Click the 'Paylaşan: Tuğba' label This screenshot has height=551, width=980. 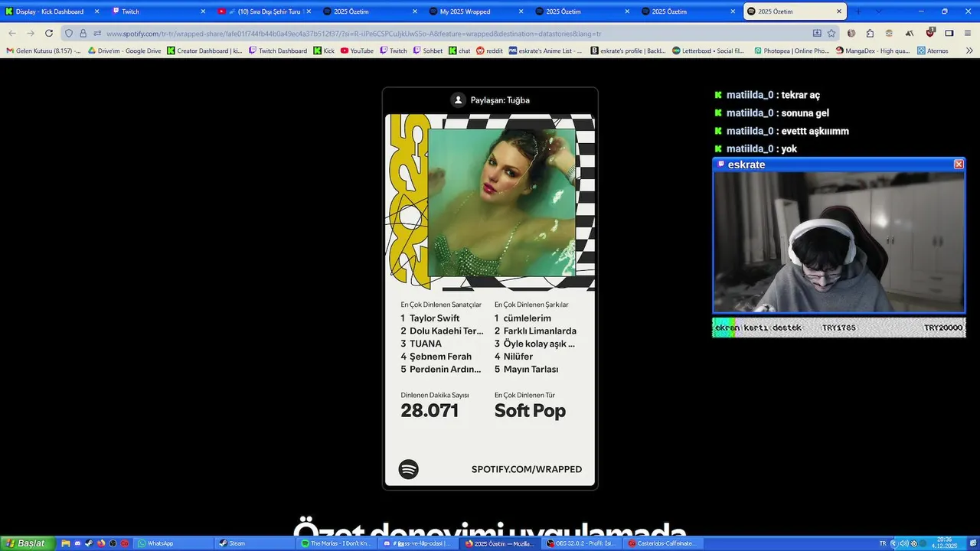point(500,100)
